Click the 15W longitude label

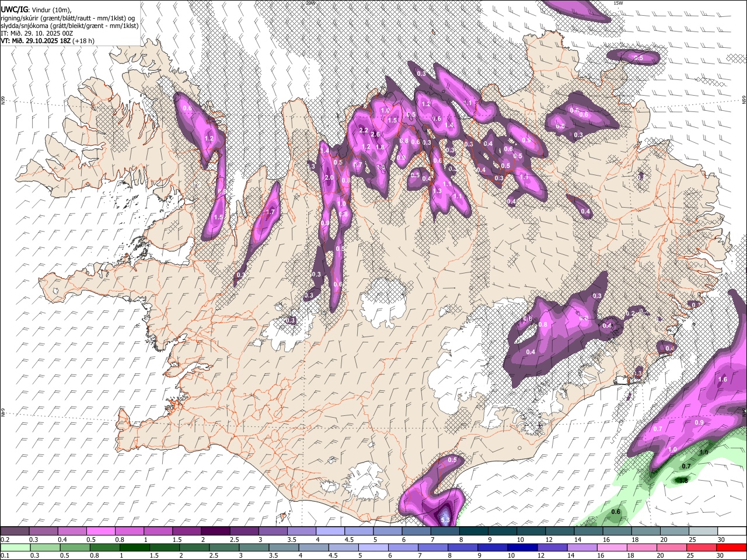tap(619, 3)
